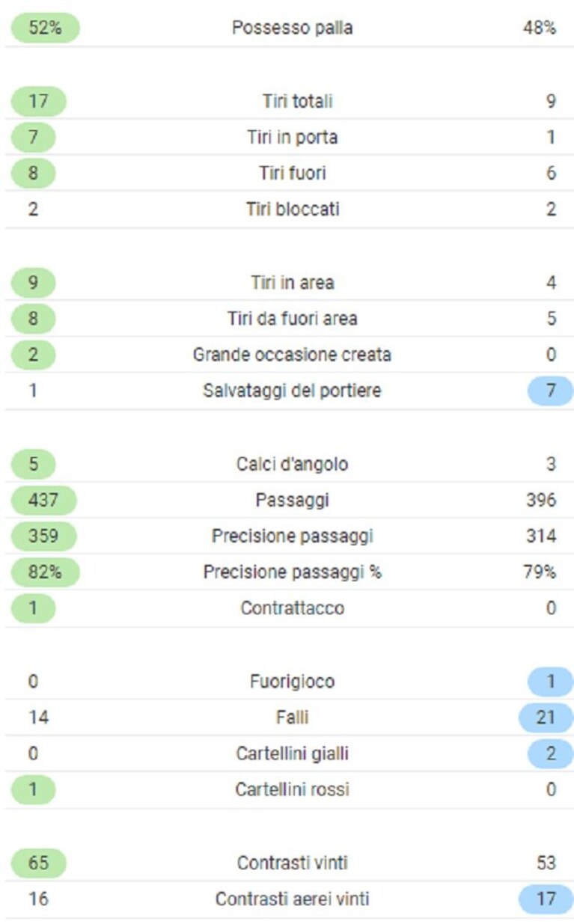Click the green 359 pass accuracy badge
This screenshot has height=924, width=574.
click(x=43, y=536)
